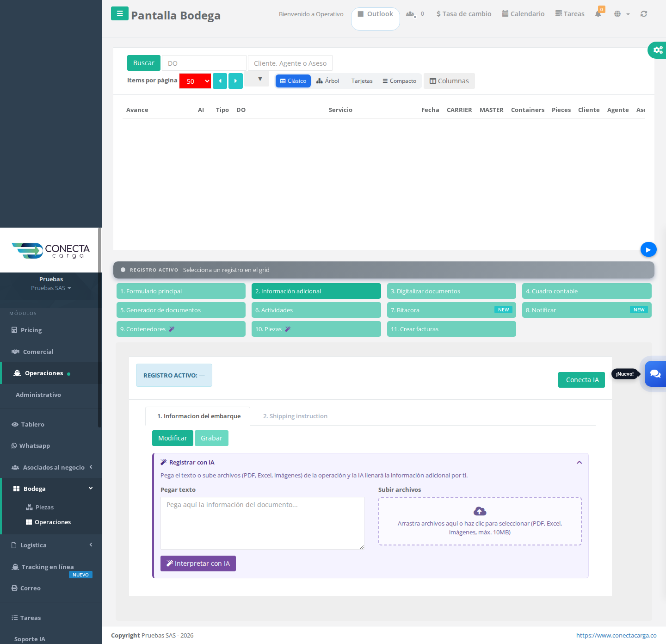The height and width of the screenshot is (644, 666).
Task: Open the users icon in the top bar
Action: 410,14
